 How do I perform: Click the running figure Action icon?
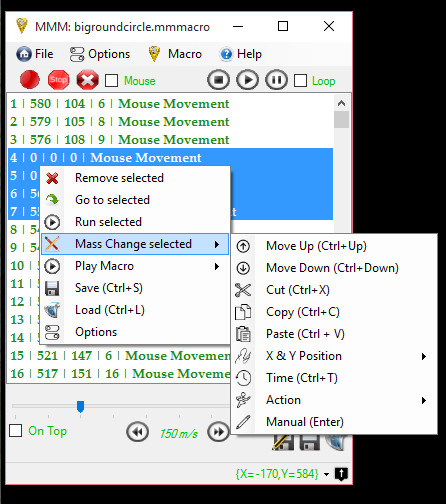tap(243, 400)
